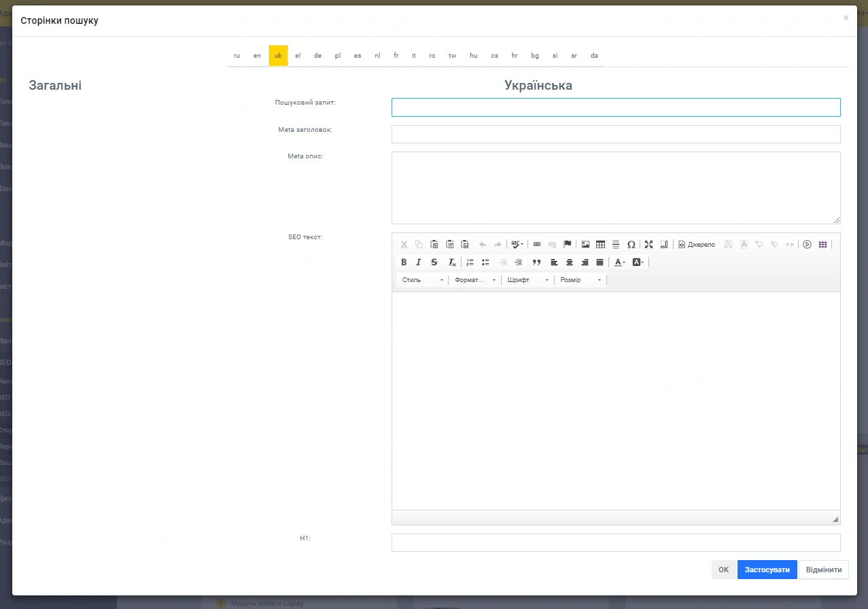Insert an image via the toolbar
This screenshot has height=609, width=868.
(585, 245)
